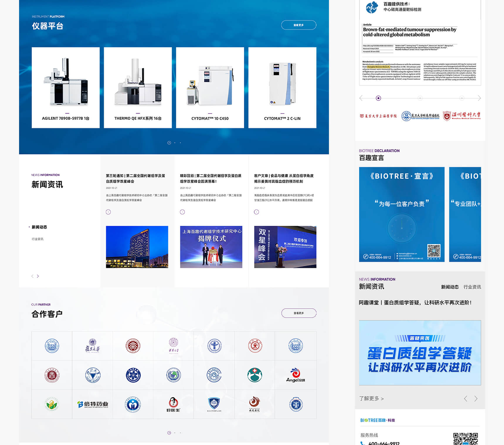504x445 pixels.
Task: Open CYTOMAT 10 C450 instrument card
Action: point(210,87)
